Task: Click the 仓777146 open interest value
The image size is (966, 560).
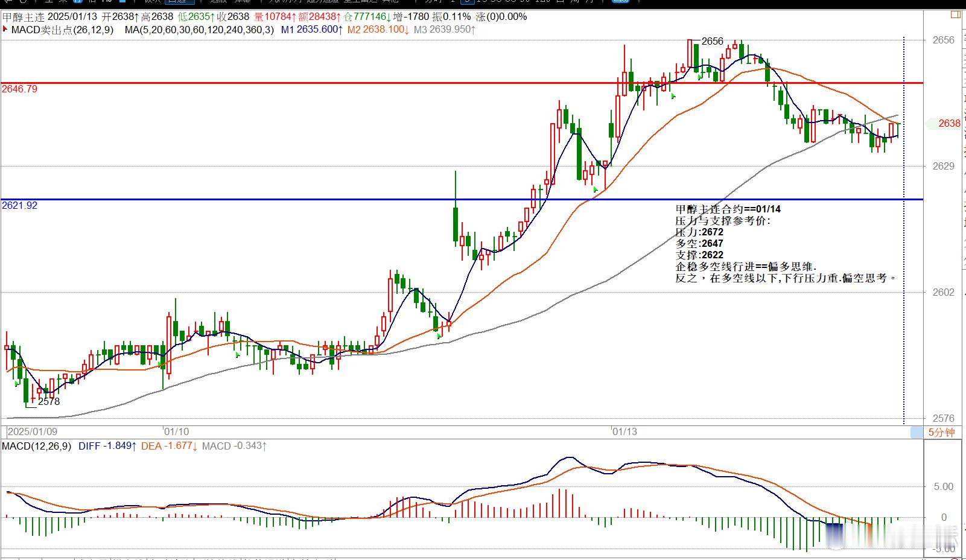Action: pyautogui.click(x=367, y=16)
